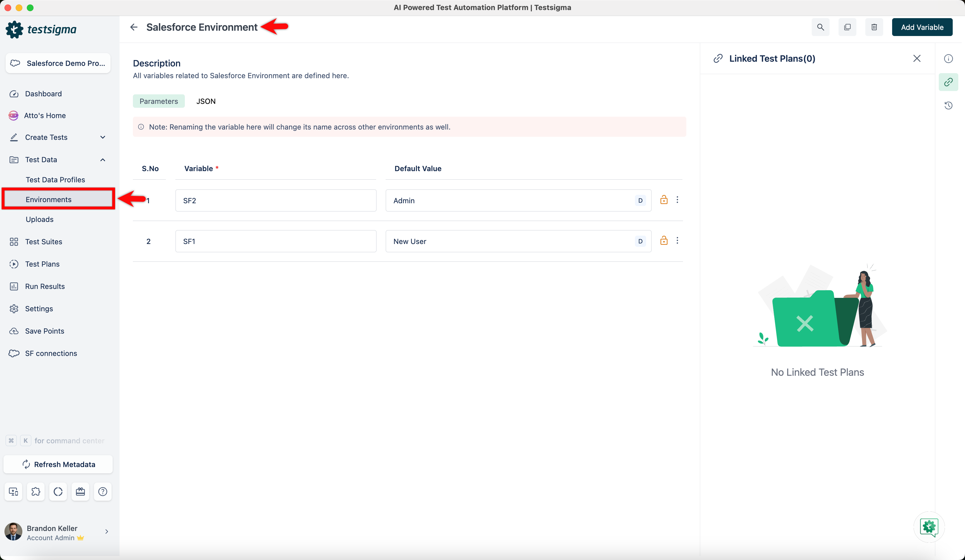Open the Brandon Keller account menu chevron
Image resolution: width=965 pixels, height=560 pixels.
point(106,531)
